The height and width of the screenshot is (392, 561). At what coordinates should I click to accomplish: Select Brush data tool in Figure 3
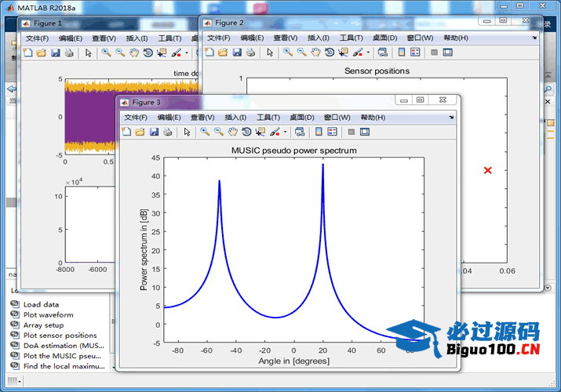[275, 132]
